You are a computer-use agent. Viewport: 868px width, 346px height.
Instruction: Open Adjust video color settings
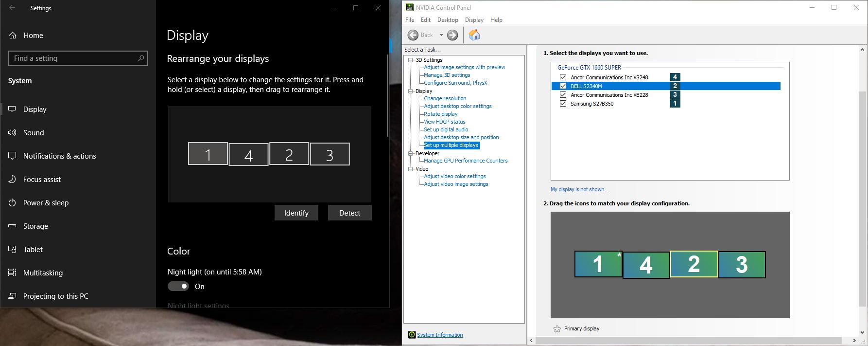[x=454, y=176]
